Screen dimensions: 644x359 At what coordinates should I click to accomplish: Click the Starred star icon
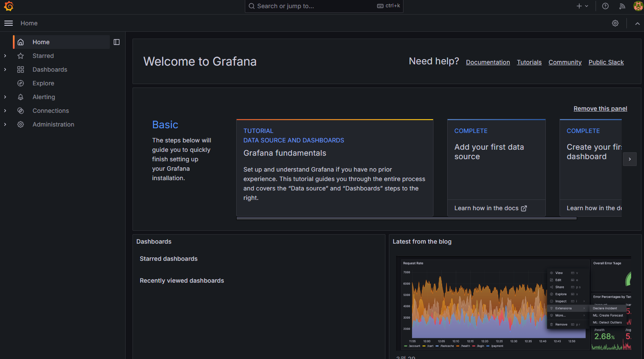click(21, 56)
